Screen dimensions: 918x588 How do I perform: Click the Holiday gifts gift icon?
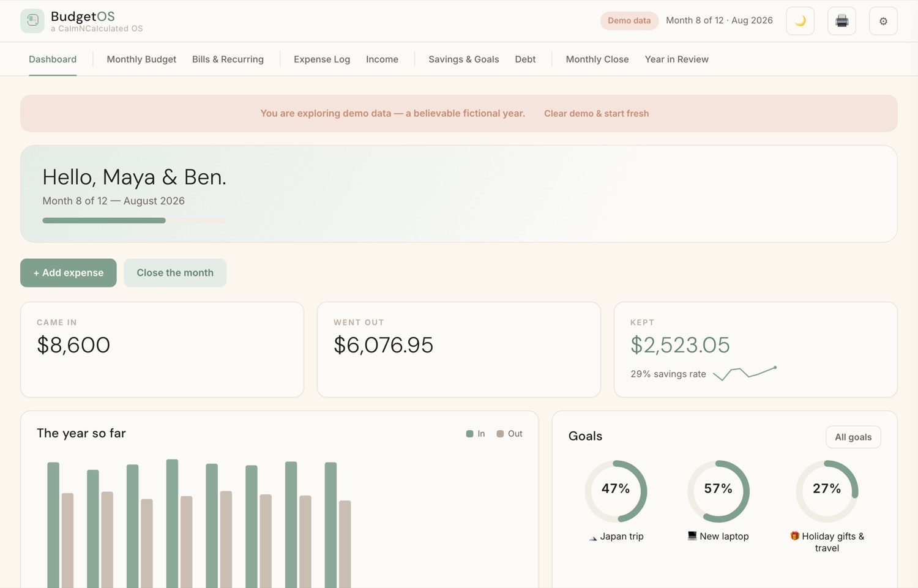794,536
